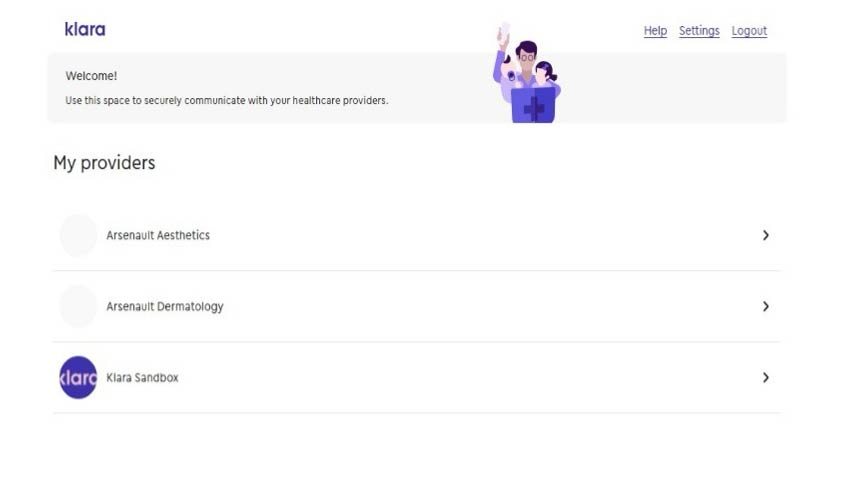Click the medical cross in the illustration

[x=534, y=109]
